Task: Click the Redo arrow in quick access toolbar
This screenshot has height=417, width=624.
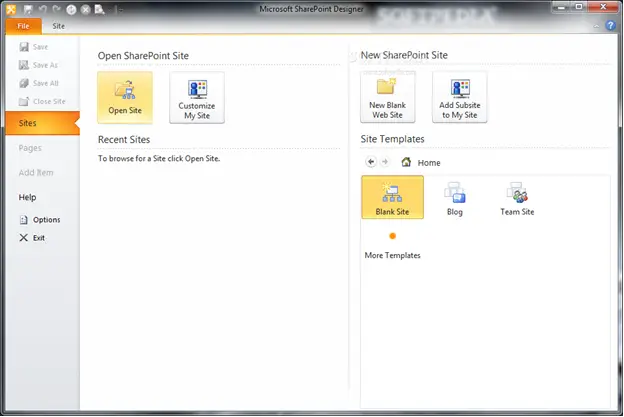Action: pyautogui.click(x=57, y=9)
